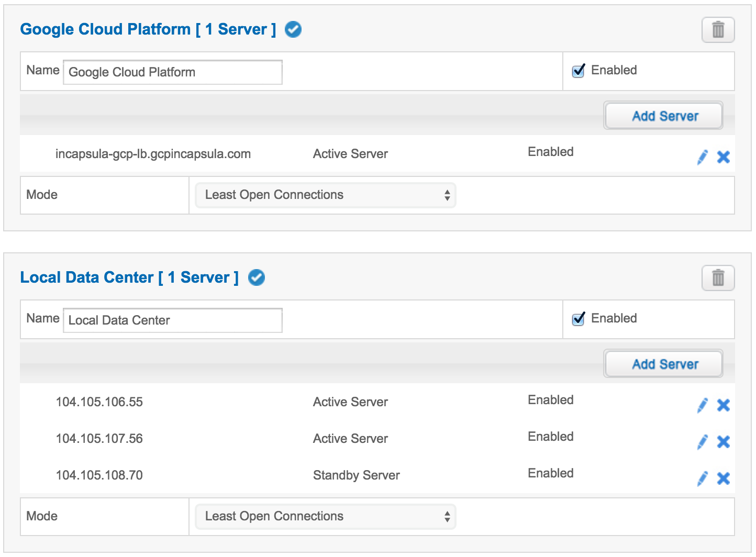Viewport: 756px width, 557px height.
Task: Edit the incapsula-gcp-lb.gcpincapsula.com server
Action: point(702,157)
